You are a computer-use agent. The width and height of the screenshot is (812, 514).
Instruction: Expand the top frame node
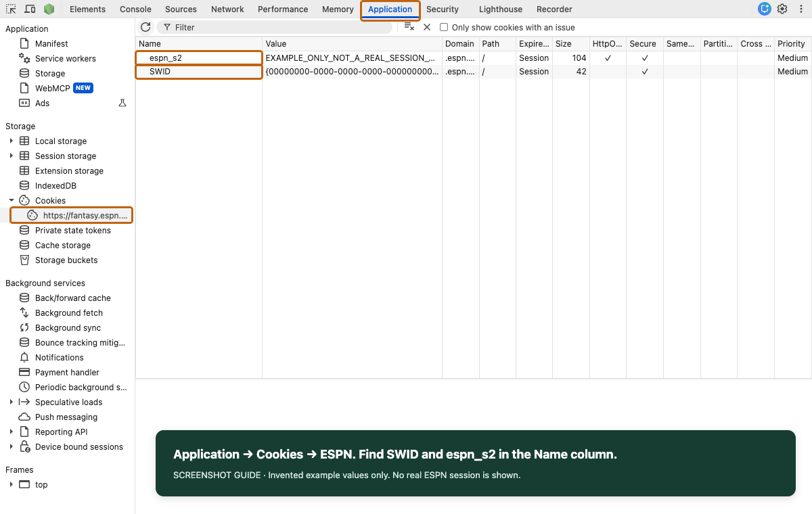coord(11,484)
